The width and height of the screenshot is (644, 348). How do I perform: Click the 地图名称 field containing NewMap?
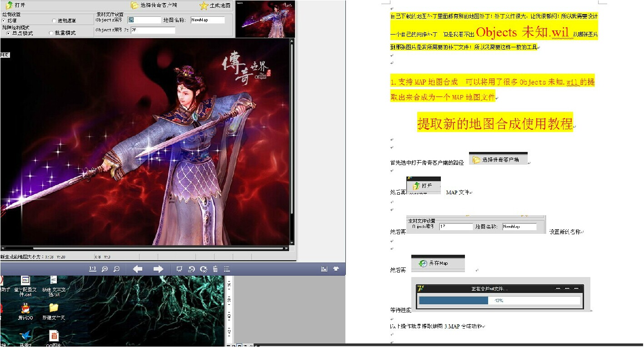[x=207, y=20]
